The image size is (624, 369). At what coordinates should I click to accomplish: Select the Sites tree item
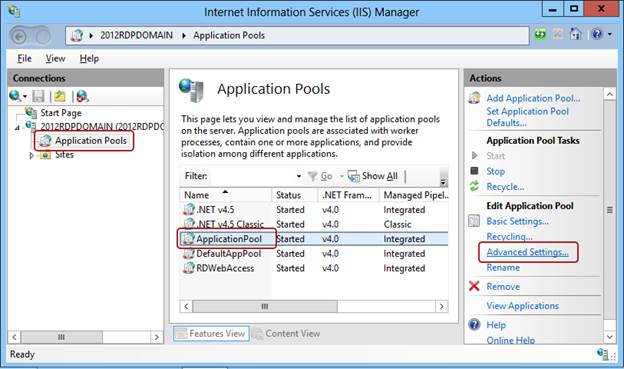tap(64, 154)
